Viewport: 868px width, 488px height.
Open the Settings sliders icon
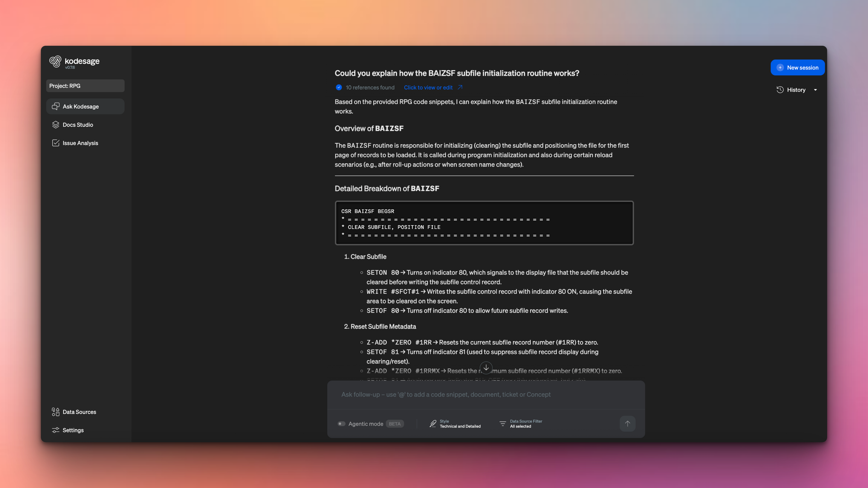tap(56, 430)
